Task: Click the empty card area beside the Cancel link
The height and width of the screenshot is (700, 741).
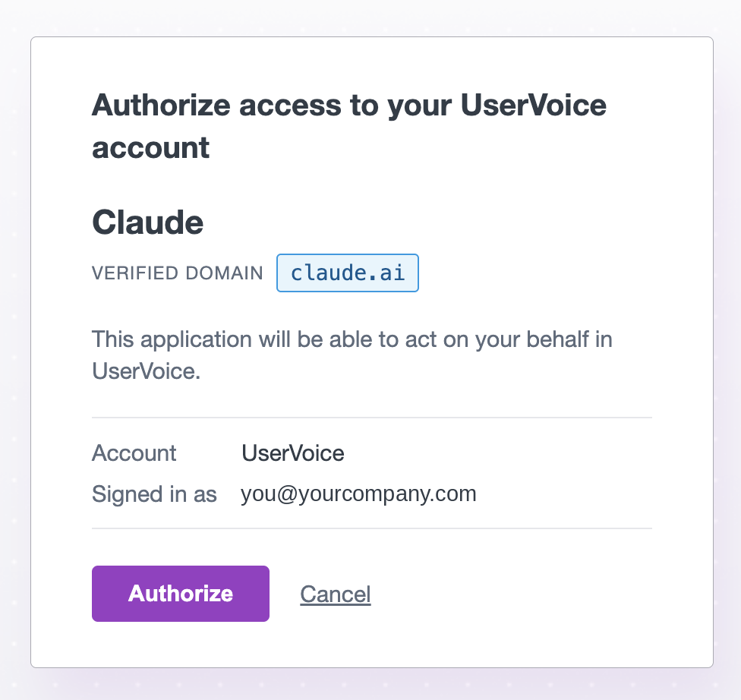Action: [520, 594]
